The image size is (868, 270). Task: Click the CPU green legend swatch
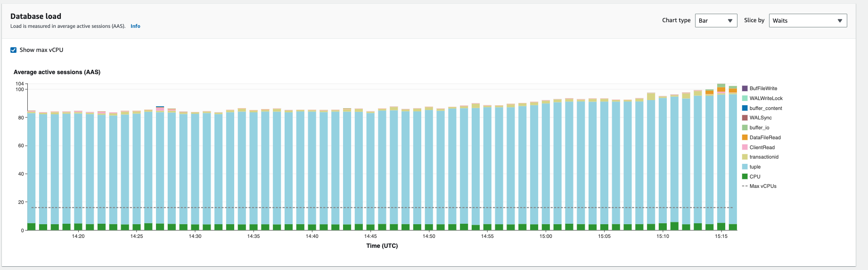pos(745,177)
